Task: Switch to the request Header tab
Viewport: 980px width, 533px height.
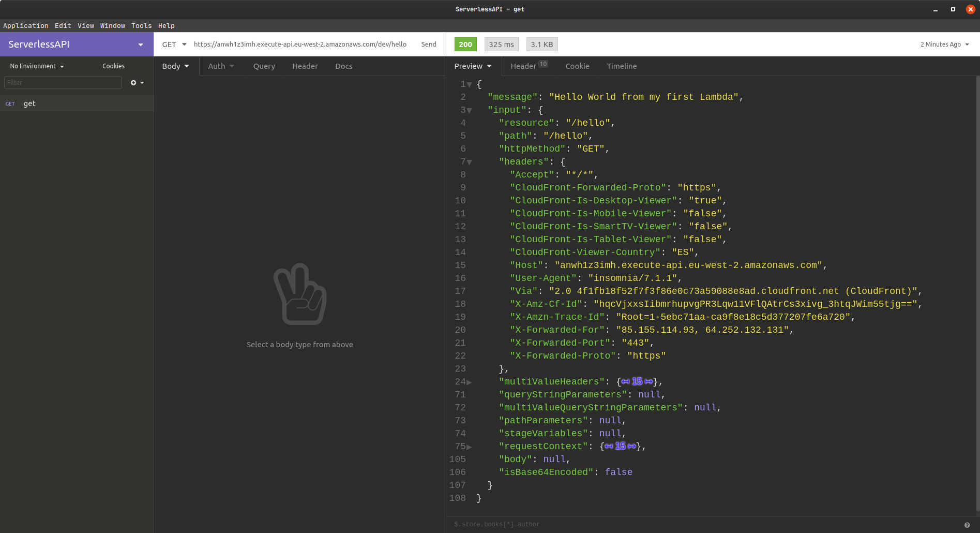Action: point(305,66)
